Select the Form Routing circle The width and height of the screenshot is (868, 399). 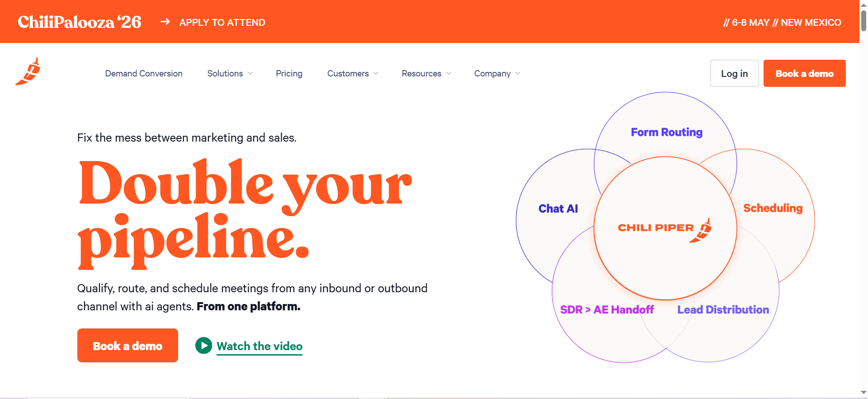[x=666, y=132]
